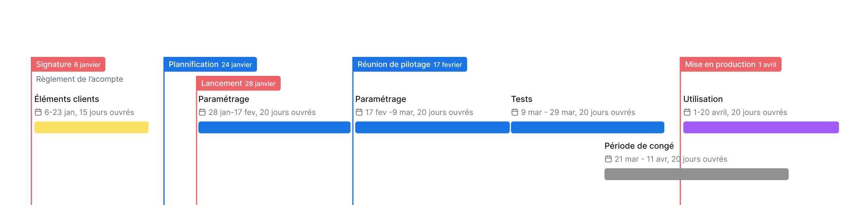Viewport: 868px width, 205px height.
Task: Click the purple Utilisation task bar
Action: (x=761, y=127)
